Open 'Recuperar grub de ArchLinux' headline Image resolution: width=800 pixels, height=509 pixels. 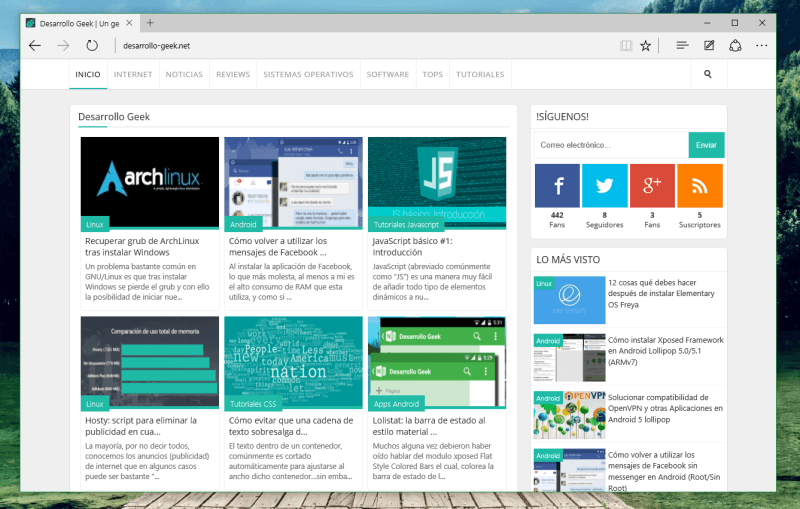[142, 247]
